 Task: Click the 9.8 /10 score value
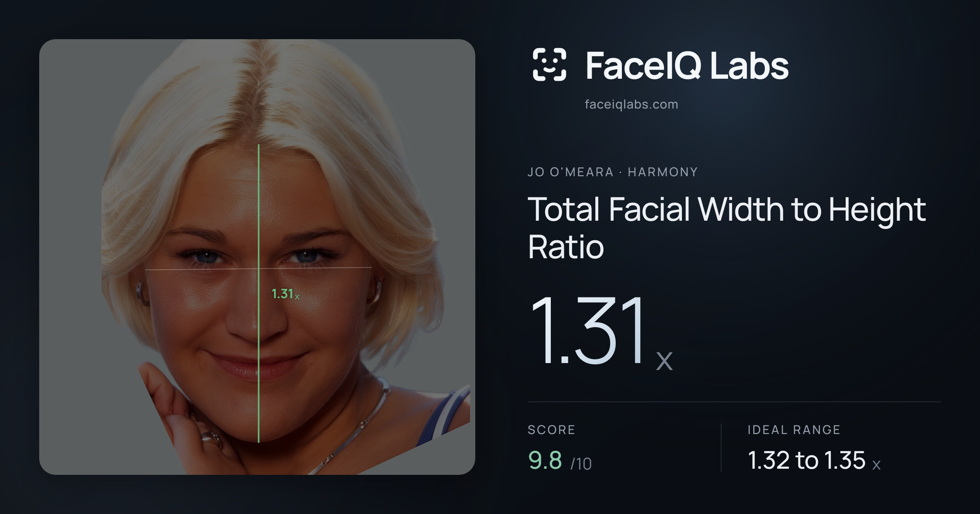pyautogui.click(x=560, y=461)
